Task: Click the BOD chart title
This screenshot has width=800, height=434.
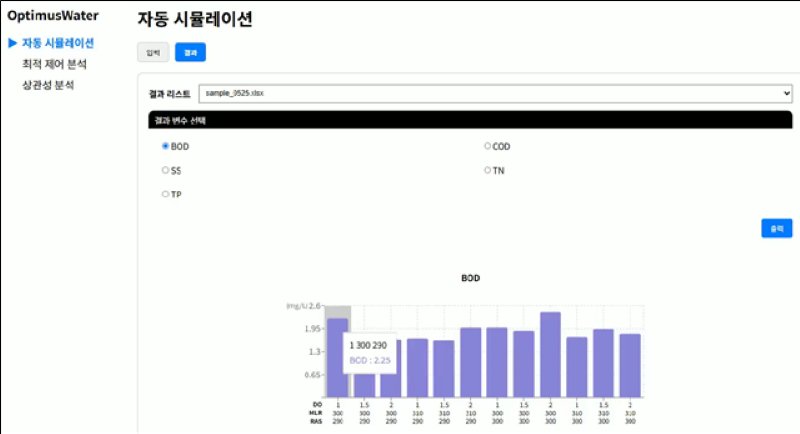Action: (470, 277)
